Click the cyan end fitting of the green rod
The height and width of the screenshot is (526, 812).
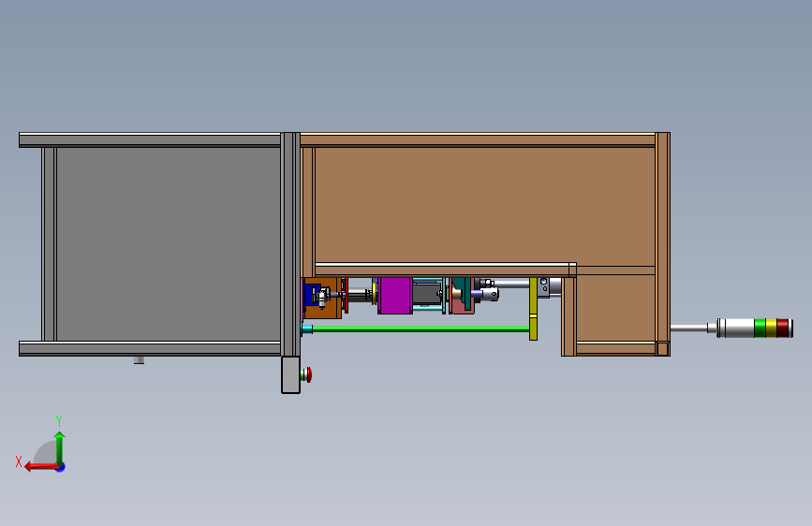pyautogui.click(x=307, y=329)
